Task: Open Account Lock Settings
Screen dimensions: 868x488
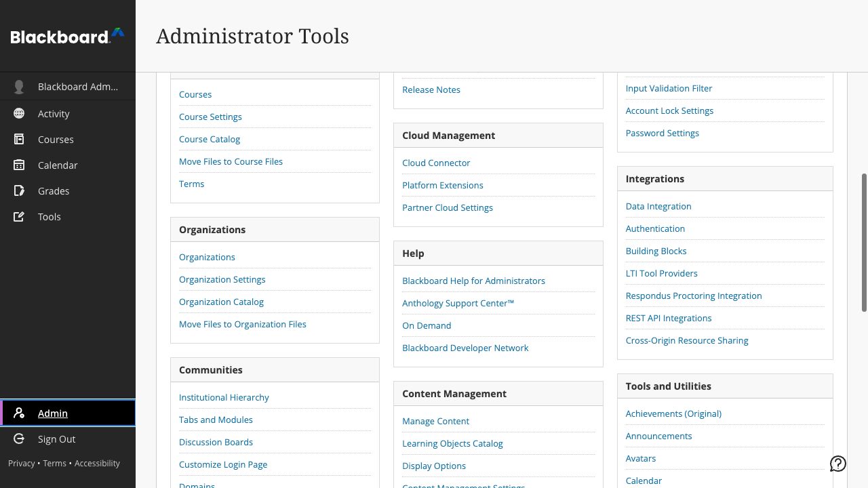Action: (x=669, y=110)
